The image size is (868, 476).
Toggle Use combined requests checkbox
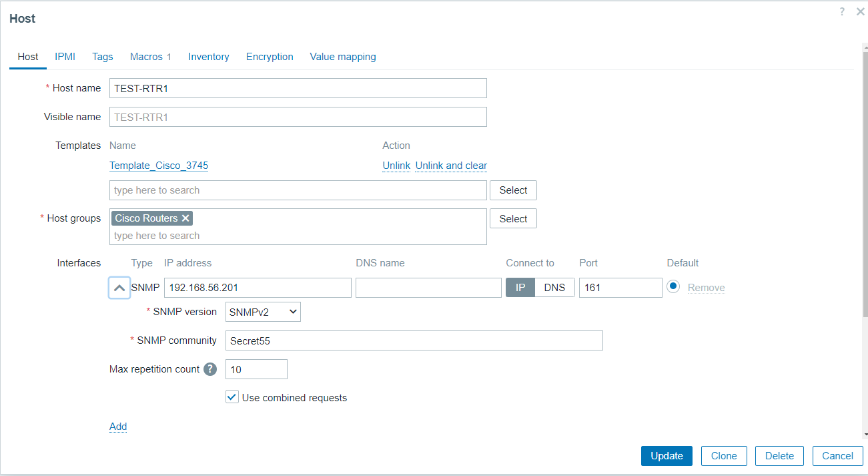pyautogui.click(x=232, y=397)
